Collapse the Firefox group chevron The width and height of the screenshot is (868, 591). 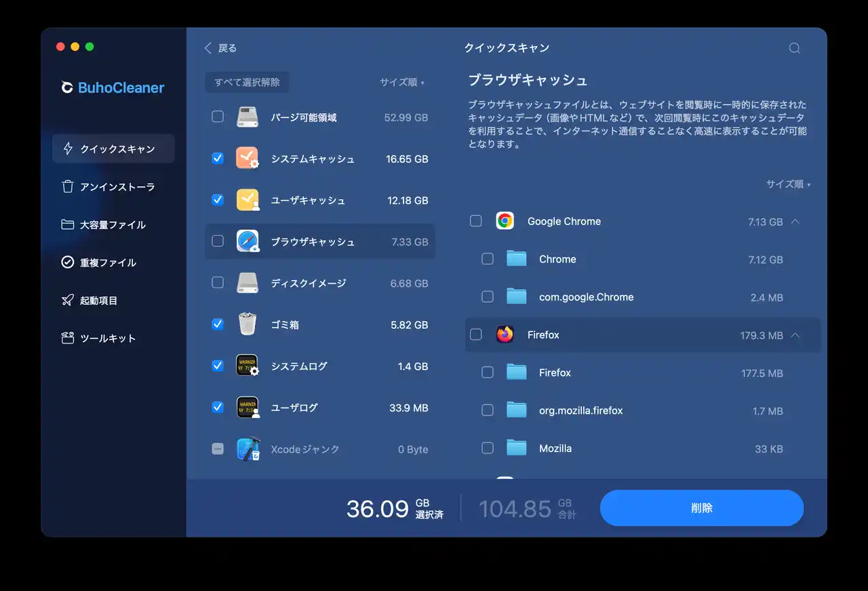[795, 335]
